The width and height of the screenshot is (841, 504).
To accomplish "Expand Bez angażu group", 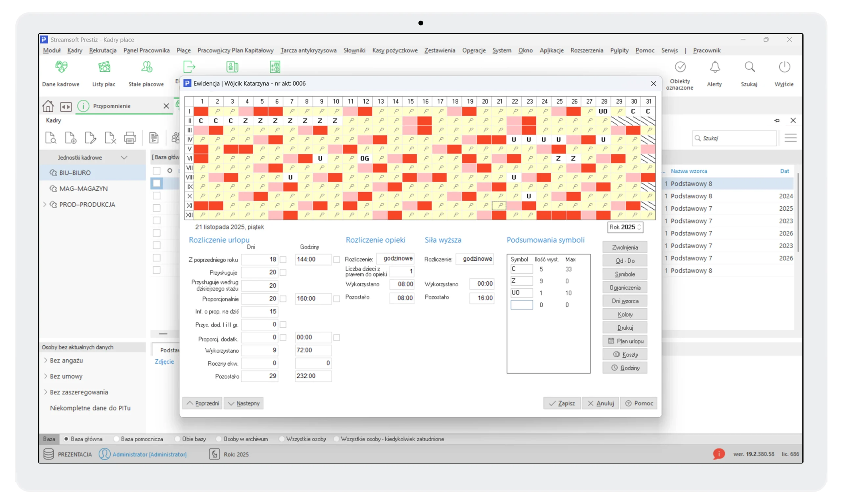I will (46, 360).
